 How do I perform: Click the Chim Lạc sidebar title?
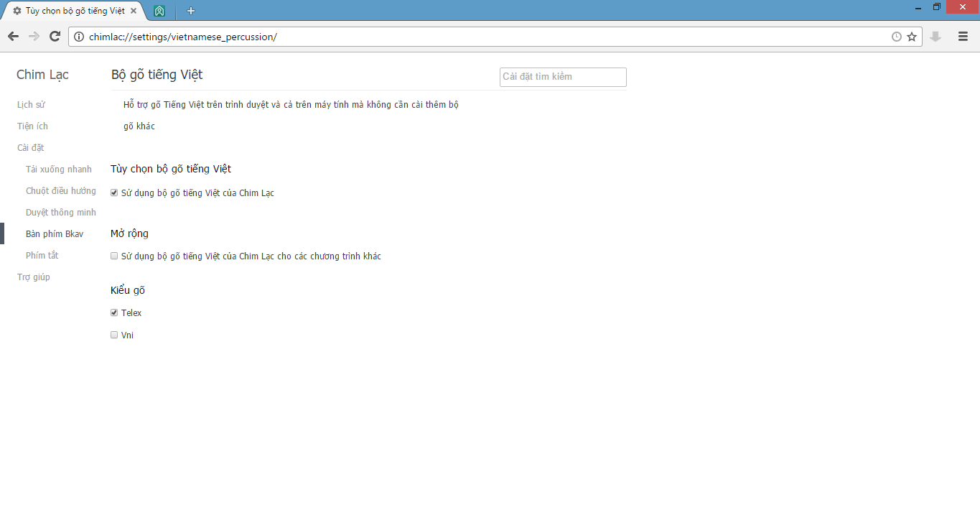[x=42, y=75]
